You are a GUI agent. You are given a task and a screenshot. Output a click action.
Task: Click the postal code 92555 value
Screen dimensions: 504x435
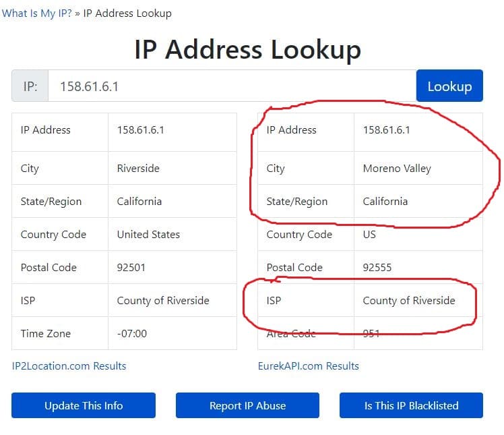click(377, 268)
